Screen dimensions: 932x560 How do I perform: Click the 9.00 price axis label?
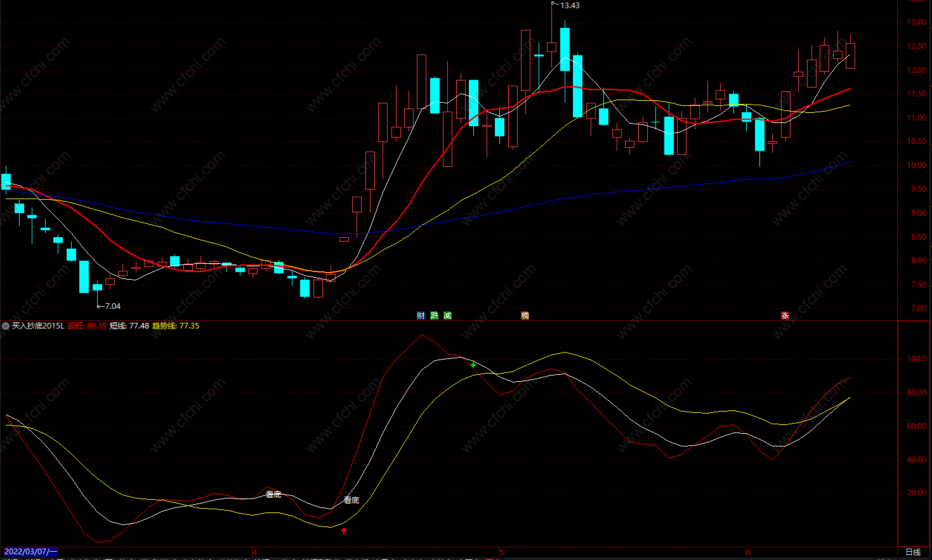[918, 214]
